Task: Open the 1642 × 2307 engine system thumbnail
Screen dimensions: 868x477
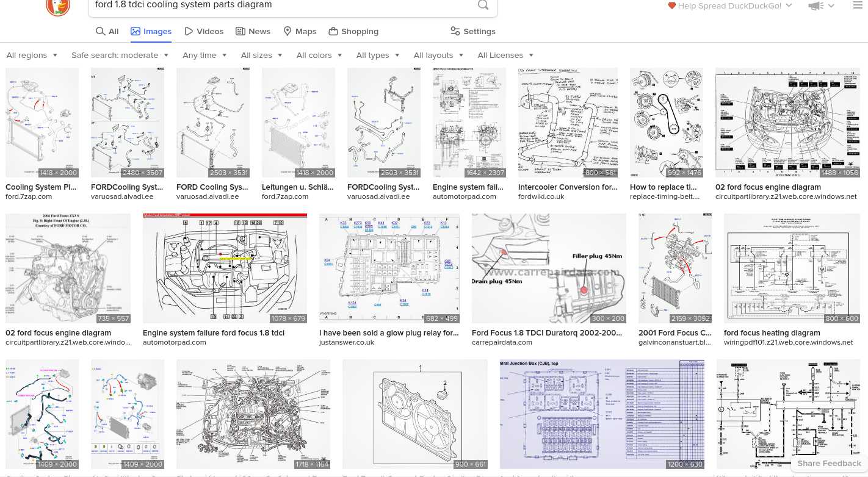Action: click(469, 123)
